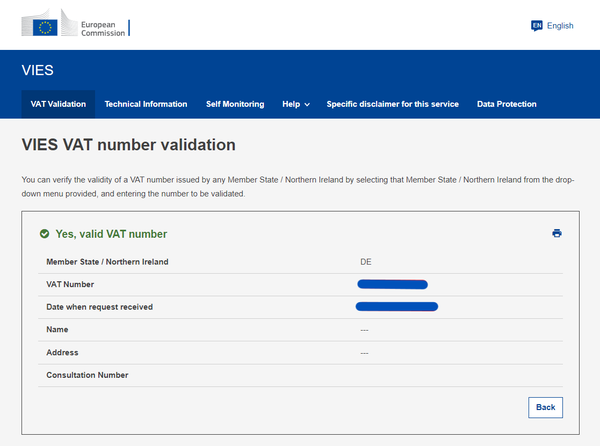Screen dimensions: 600x446
Task: Click the redacted VAT Number value
Action: (x=392, y=285)
